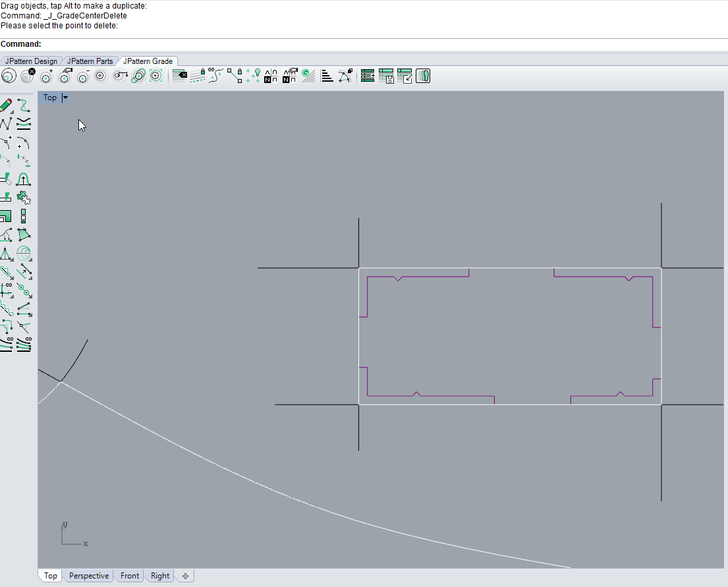
Task: Click the grade table icon with save disk
Action: click(x=386, y=76)
